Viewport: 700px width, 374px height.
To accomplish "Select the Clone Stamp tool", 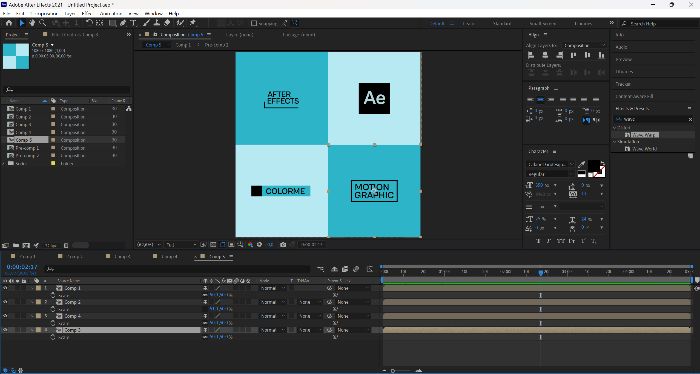I will pos(157,23).
